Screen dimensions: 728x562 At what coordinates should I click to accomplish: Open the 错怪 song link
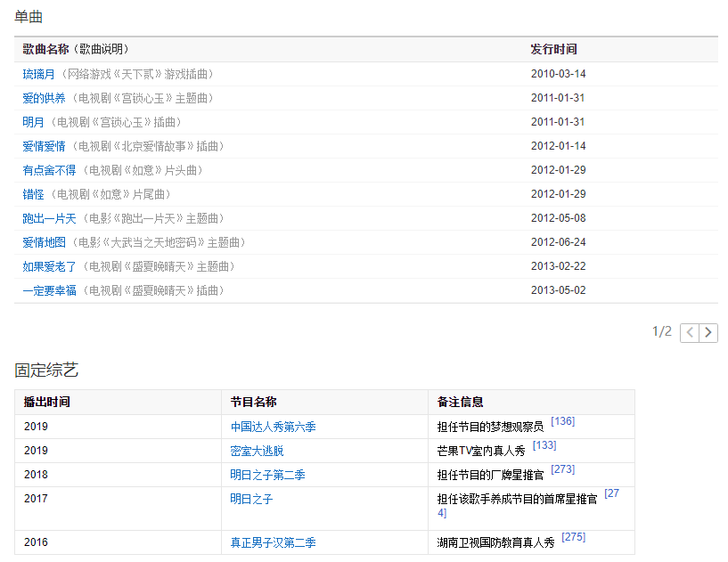[33, 194]
